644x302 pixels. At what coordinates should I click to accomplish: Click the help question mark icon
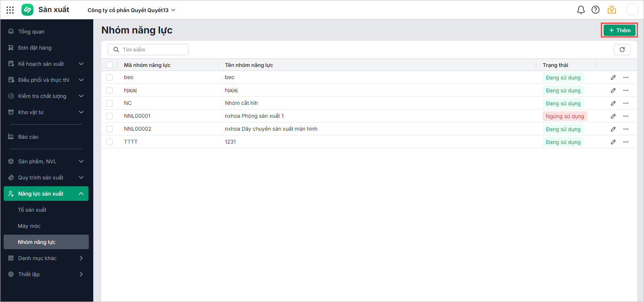[x=595, y=10]
